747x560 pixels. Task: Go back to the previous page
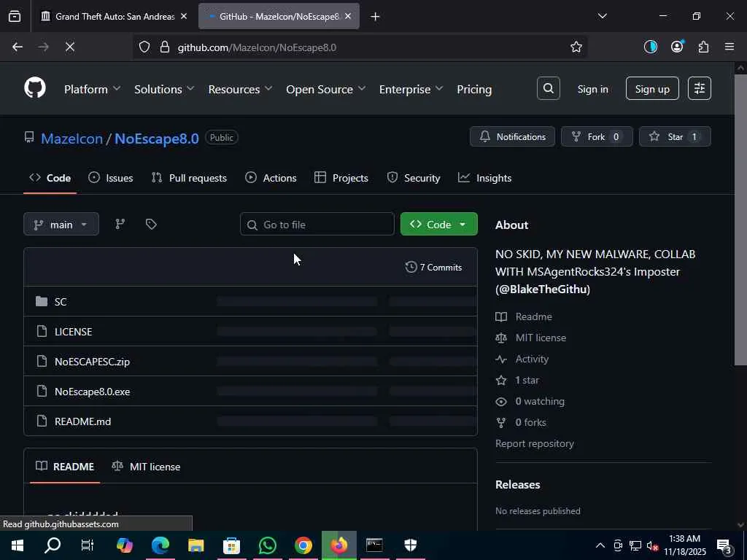pyautogui.click(x=18, y=47)
